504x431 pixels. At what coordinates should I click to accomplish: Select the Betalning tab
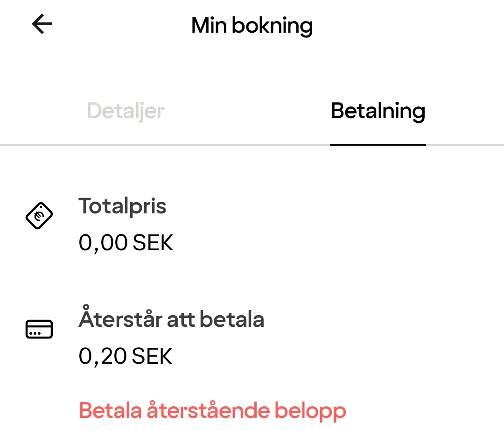[x=378, y=111]
